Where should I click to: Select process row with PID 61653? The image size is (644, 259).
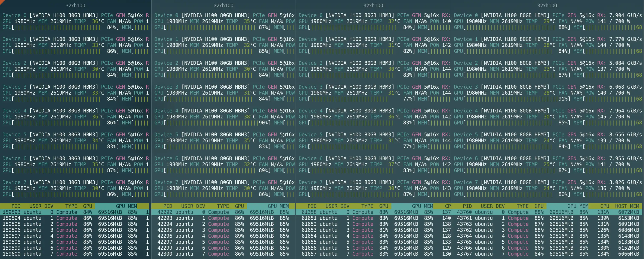[x=373, y=230]
